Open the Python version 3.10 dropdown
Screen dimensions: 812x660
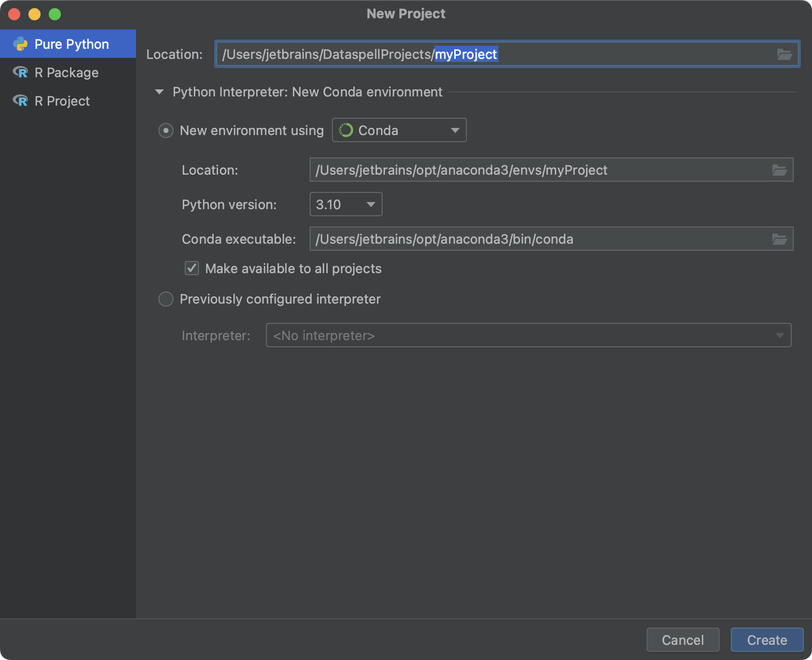pos(346,205)
